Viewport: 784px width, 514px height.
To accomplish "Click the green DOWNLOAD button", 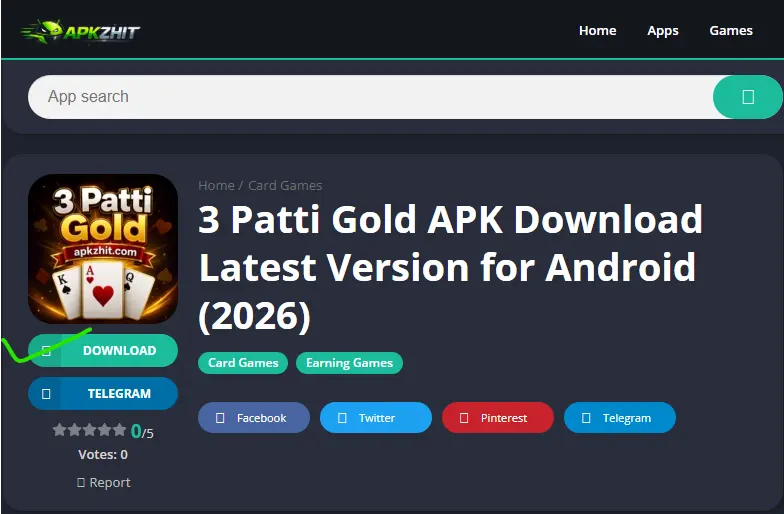I will coord(103,350).
